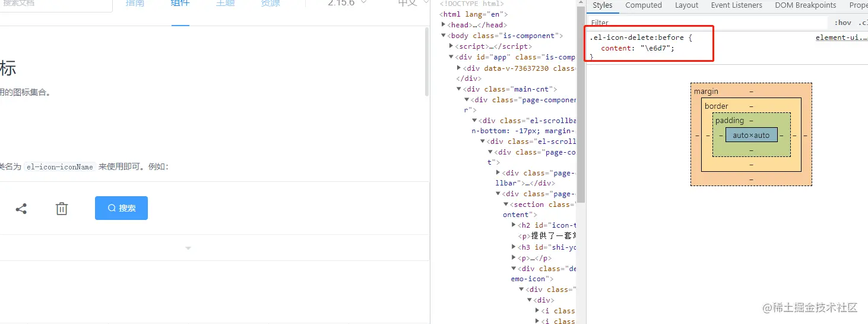Open the 中文 language dropdown
Screen dimensions: 868x324
click(x=414, y=4)
